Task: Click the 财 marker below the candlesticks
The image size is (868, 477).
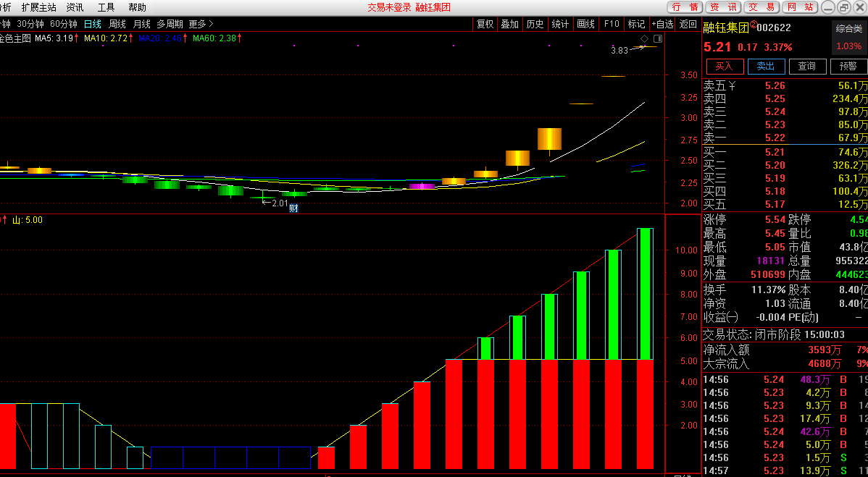Action: click(294, 208)
